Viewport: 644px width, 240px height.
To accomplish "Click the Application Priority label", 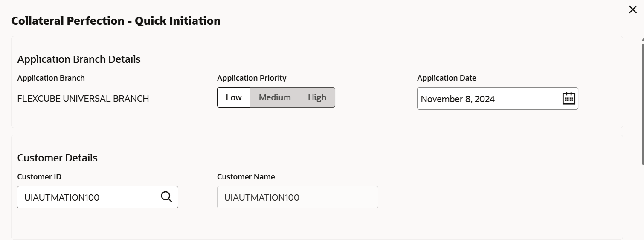I will click(252, 78).
